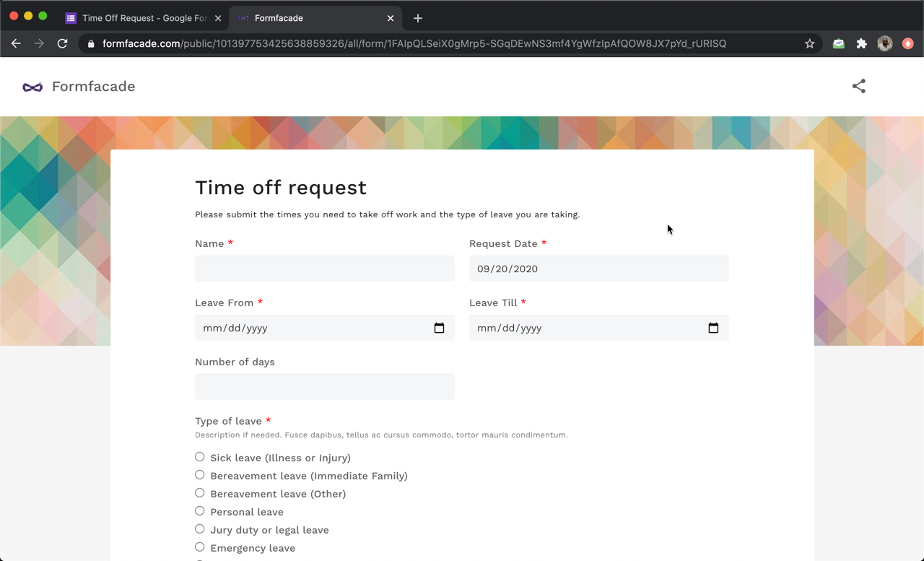
Task: Close the Formfacade browser tab
Action: click(391, 18)
